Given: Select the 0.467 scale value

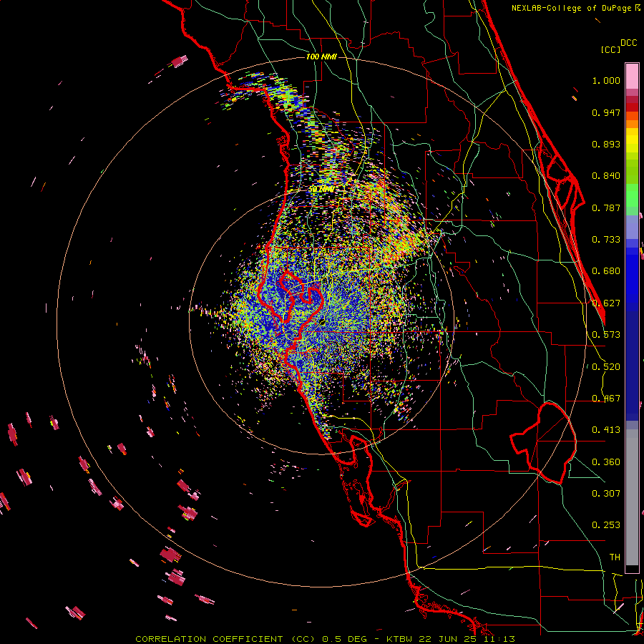Looking at the screenshot, I should point(606,399).
